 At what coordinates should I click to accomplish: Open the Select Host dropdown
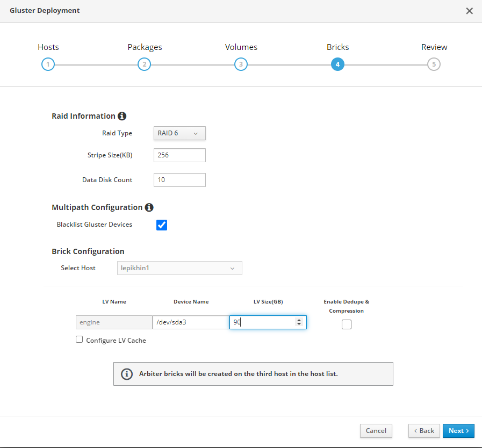click(x=179, y=268)
